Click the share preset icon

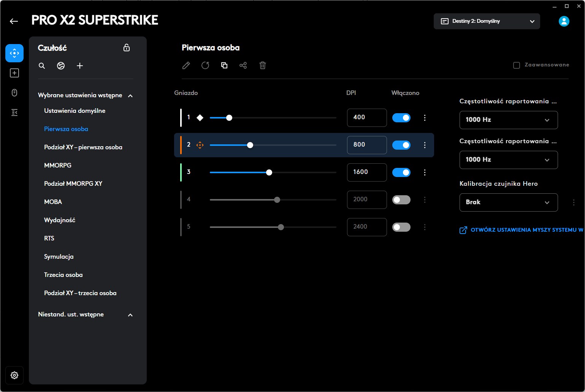[x=243, y=65]
